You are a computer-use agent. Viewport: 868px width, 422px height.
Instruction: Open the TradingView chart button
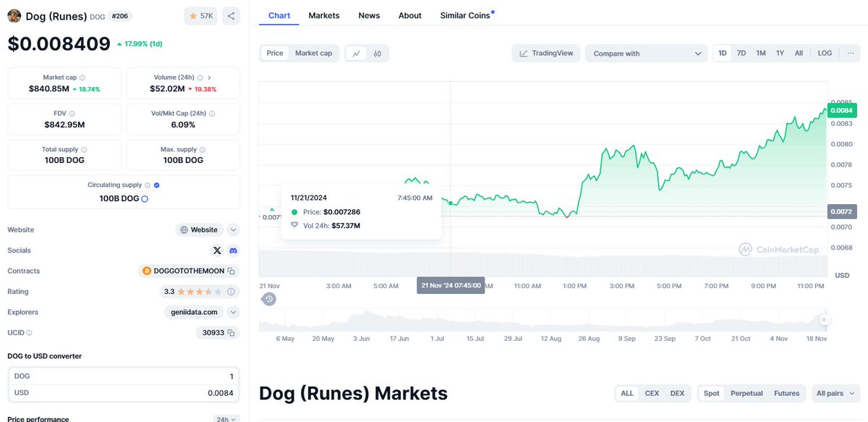pyautogui.click(x=546, y=53)
